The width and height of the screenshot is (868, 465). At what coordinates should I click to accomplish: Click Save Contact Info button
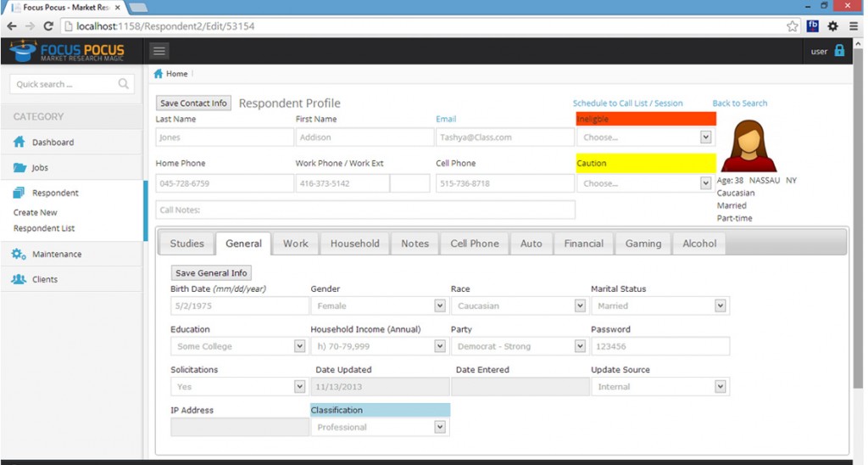pyautogui.click(x=193, y=104)
